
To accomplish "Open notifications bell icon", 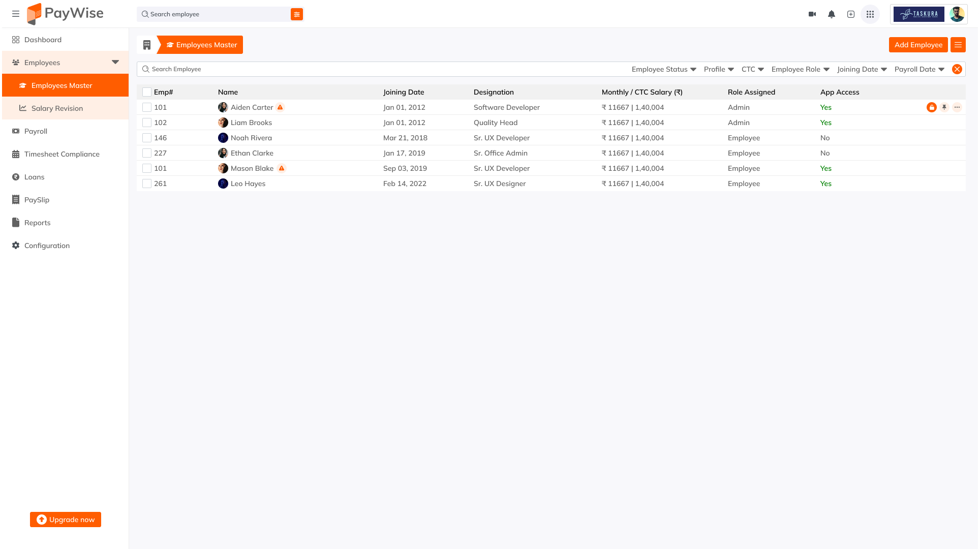I will [832, 14].
